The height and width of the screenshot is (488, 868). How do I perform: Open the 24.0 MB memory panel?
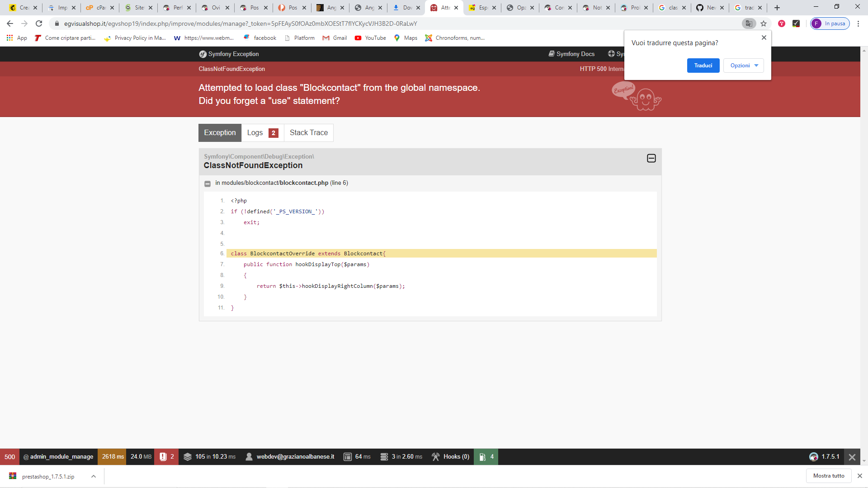click(x=141, y=457)
